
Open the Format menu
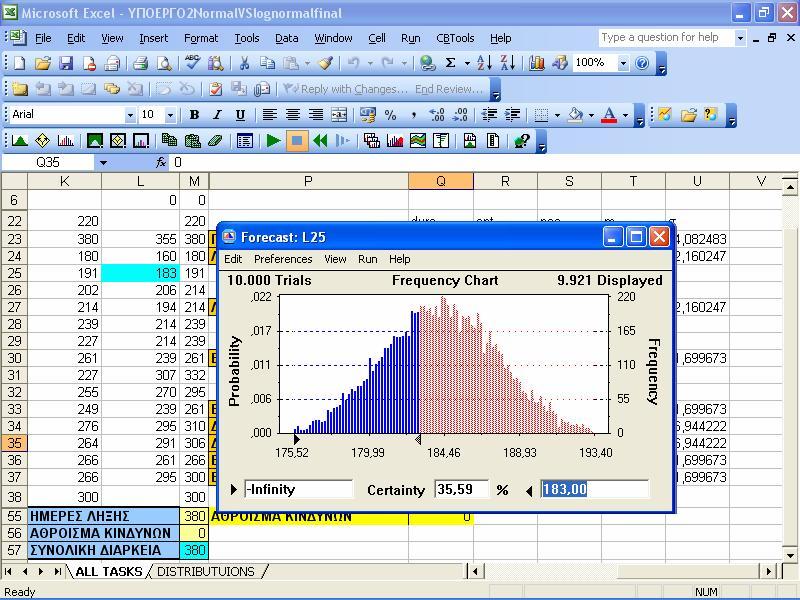click(x=201, y=38)
